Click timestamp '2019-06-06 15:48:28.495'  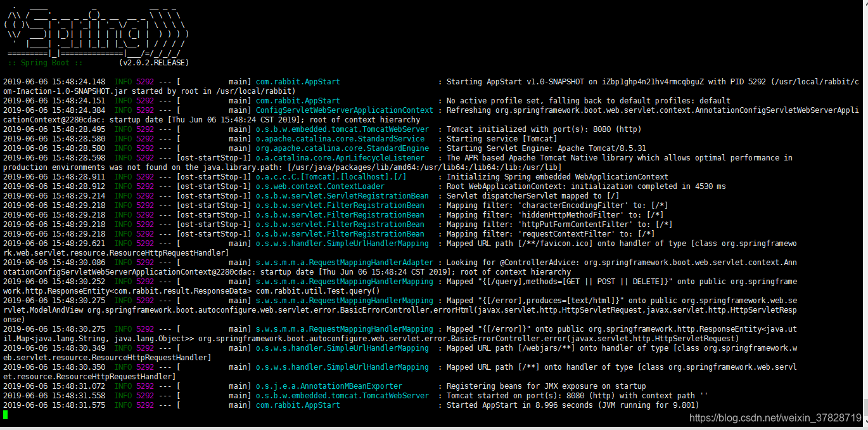pyautogui.click(x=54, y=129)
